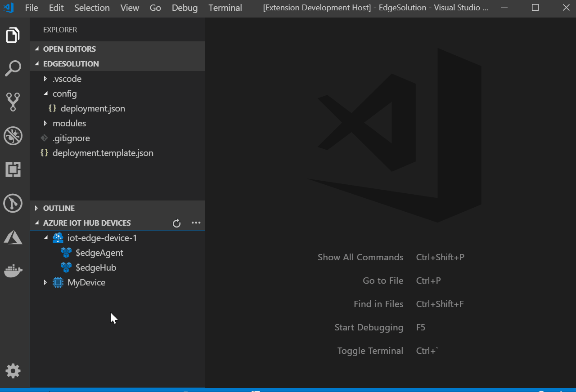Expand the MyDevice node
This screenshot has height=392, width=576.
(45, 282)
